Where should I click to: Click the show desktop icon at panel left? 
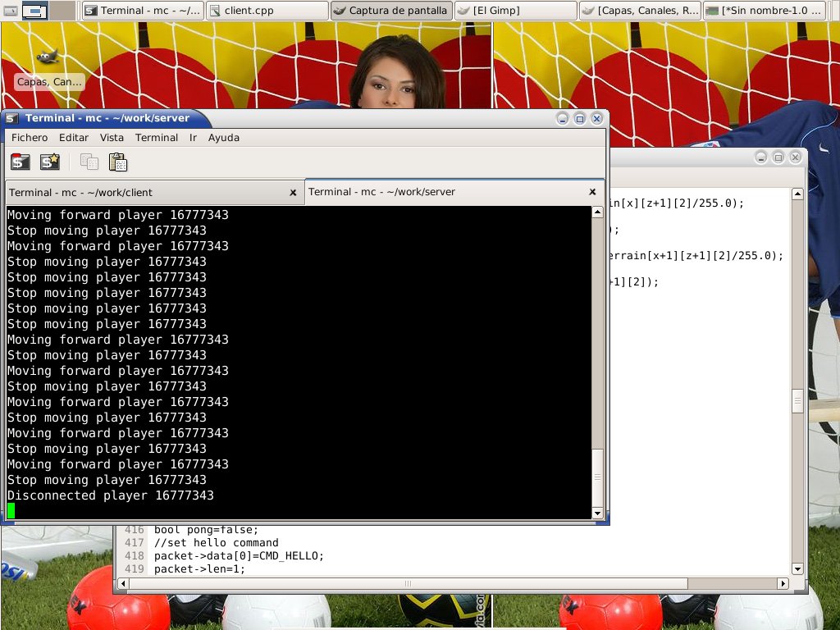[10, 10]
